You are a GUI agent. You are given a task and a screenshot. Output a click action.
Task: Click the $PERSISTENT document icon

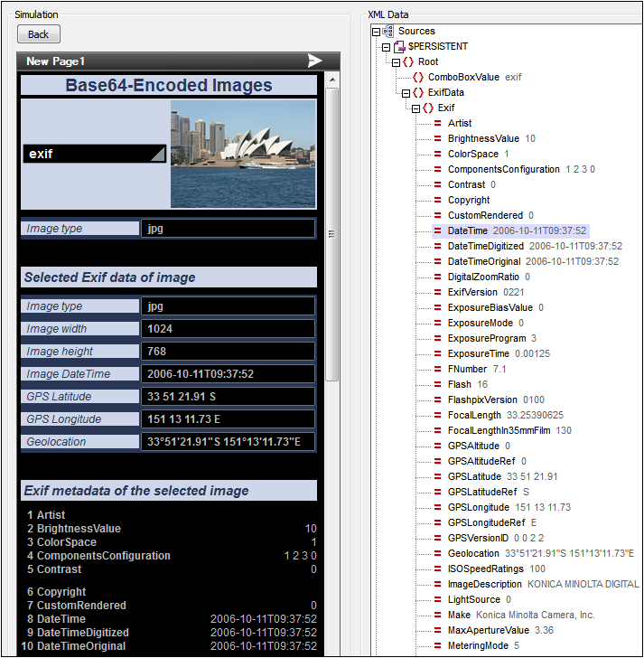point(398,46)
